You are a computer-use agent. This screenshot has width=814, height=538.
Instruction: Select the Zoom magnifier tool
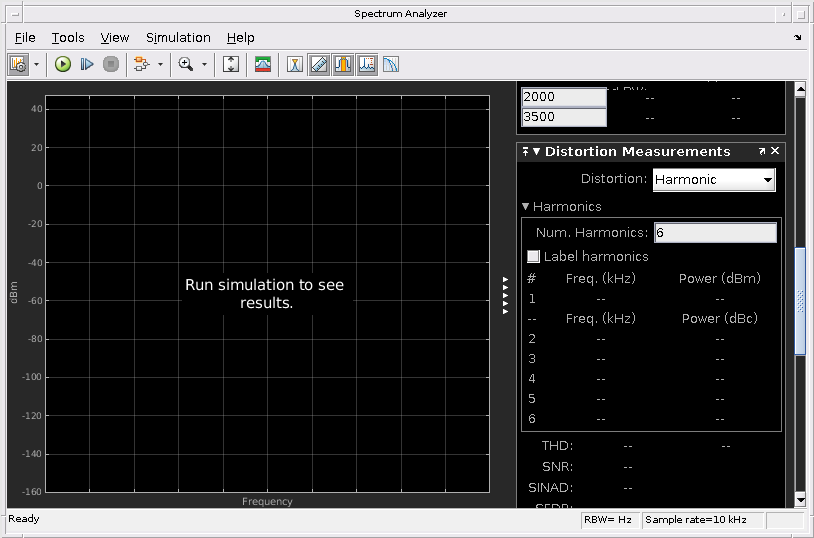tap(185, 64)
